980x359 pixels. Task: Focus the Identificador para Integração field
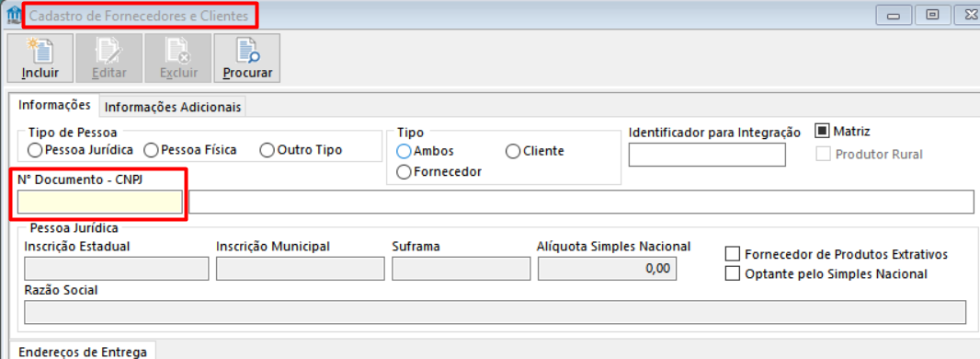click(707, 155)
